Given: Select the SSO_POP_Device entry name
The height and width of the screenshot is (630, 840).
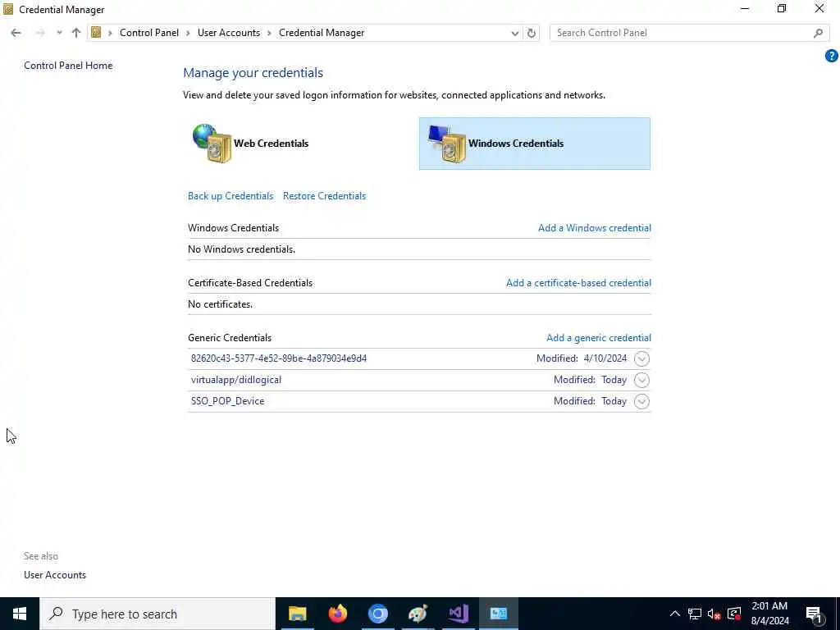Looking at the screenshot, I should point(227,401).
